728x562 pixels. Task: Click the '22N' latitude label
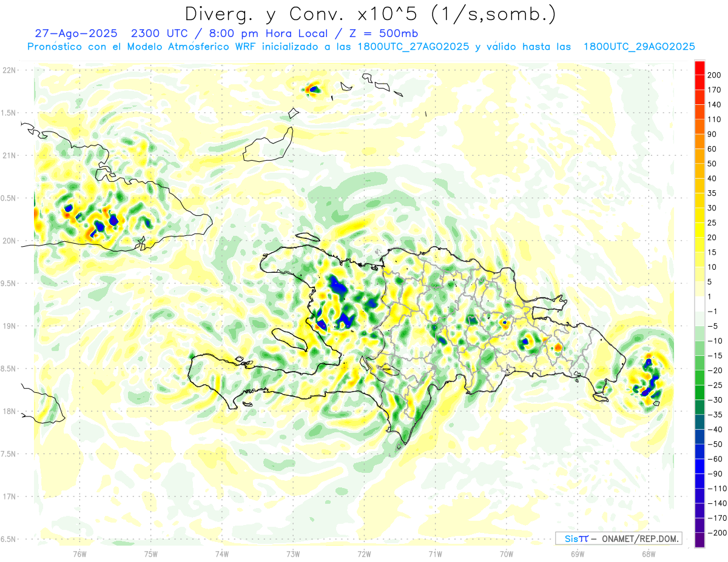point(10,70)
